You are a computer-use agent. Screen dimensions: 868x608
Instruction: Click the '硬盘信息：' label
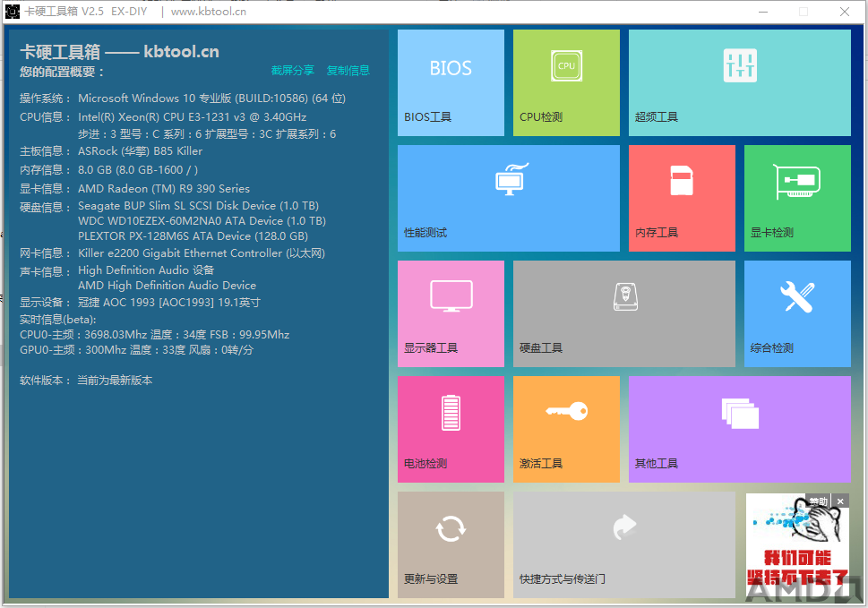coord(46,208)
